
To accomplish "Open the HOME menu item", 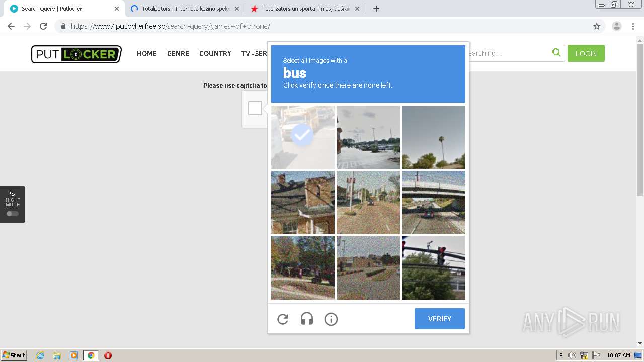I will [147, 54].
